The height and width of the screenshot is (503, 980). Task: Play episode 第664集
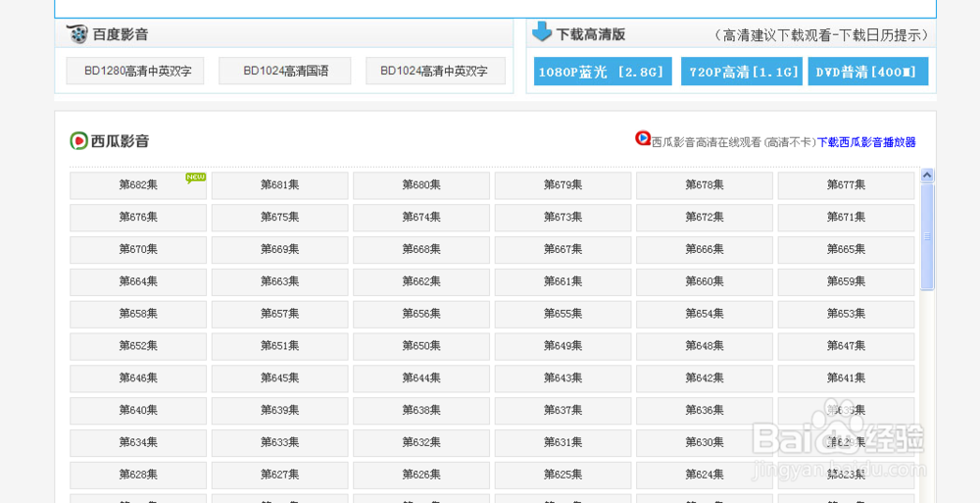pyautogui.click(x=138, y=282)
